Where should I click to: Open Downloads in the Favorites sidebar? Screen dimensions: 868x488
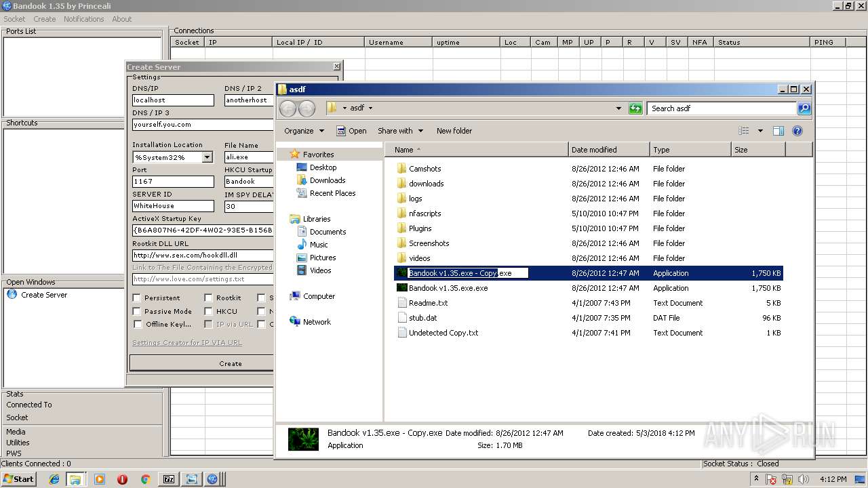tap(321, 180)
